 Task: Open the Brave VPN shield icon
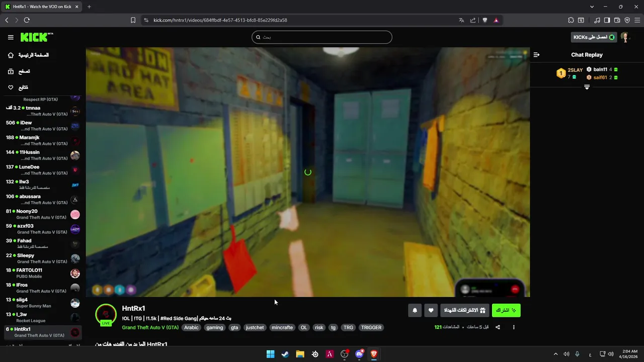(x=627, y=20)
